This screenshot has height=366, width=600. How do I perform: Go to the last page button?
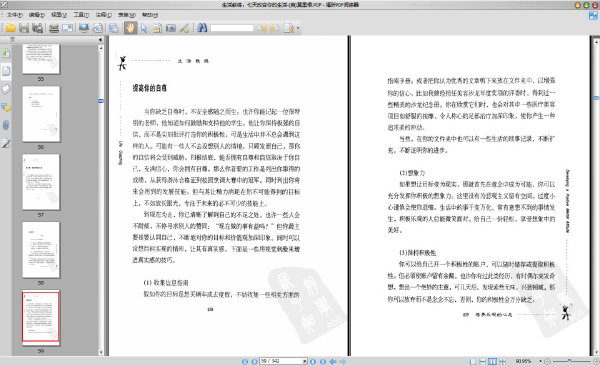(x=323, y=361)
